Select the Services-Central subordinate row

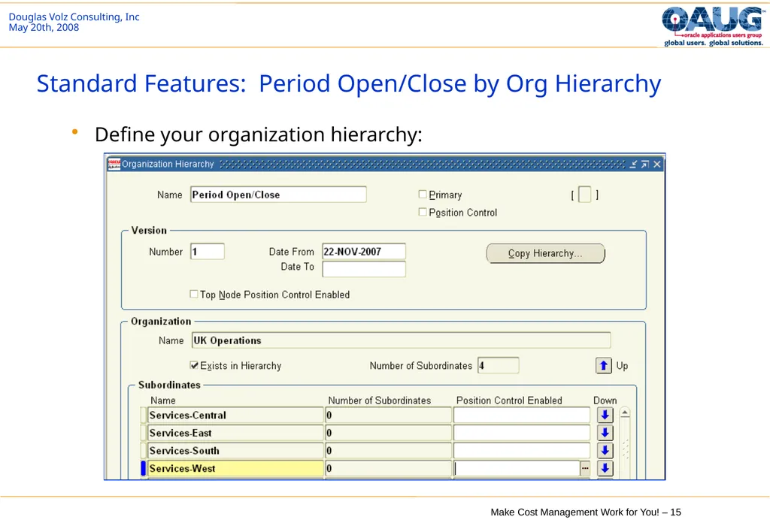235,416
